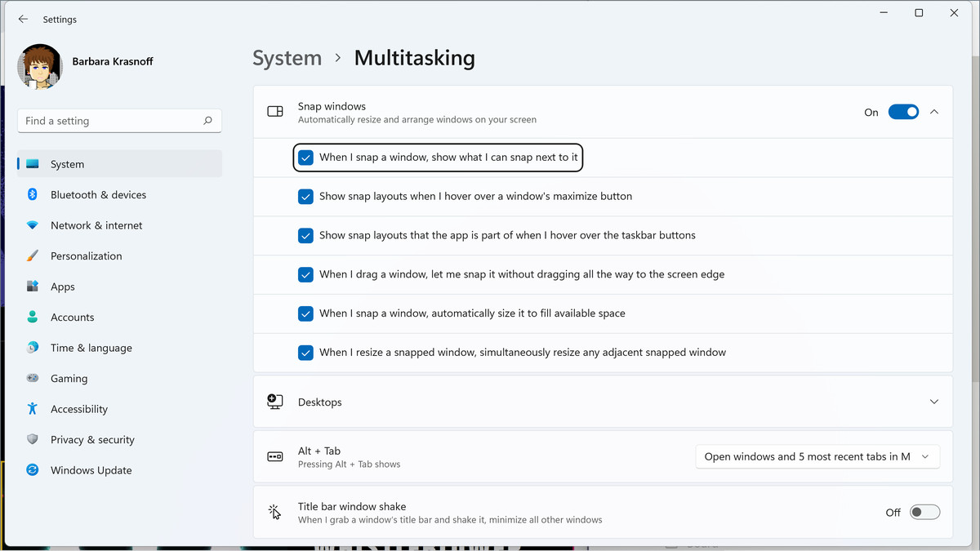Turn off the Snap windows toggle
This screenshot has width=980, height=551.
[x=903, y=112]
